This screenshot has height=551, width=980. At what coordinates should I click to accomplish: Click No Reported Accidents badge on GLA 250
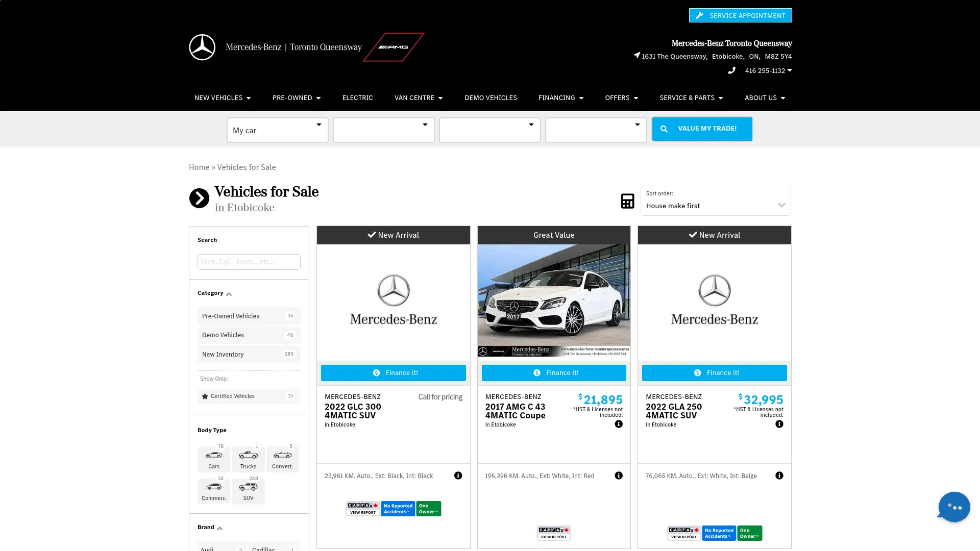pyautogui.click(x=719, y=533)
